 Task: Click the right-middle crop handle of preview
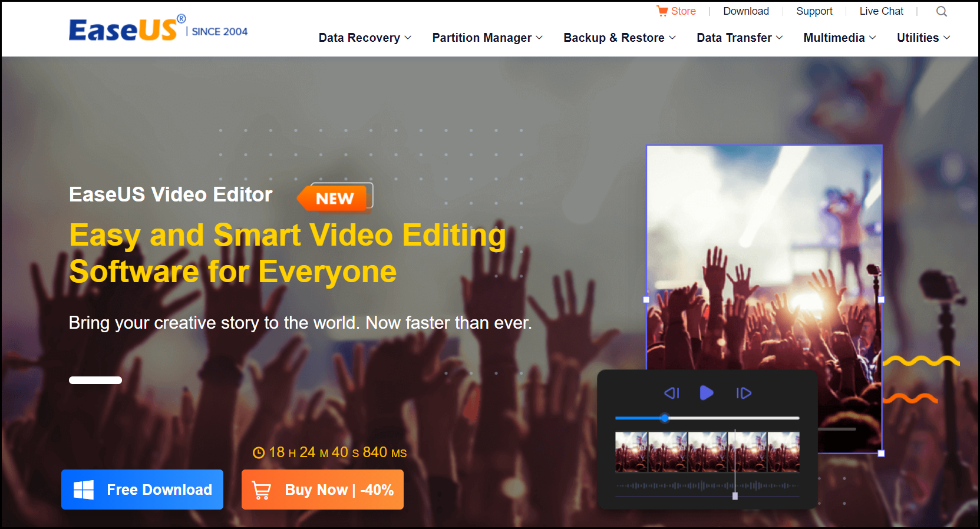click(x=882, y=300)
